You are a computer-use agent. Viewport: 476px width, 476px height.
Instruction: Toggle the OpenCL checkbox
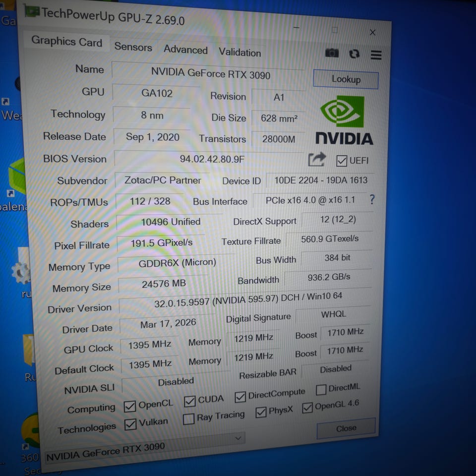[130, 406]
